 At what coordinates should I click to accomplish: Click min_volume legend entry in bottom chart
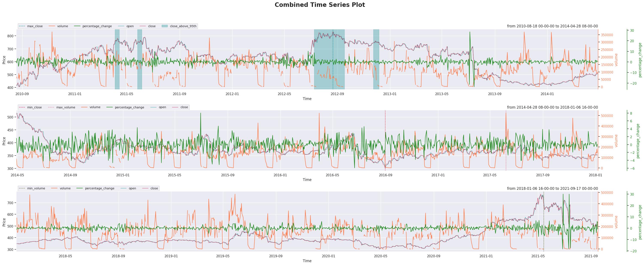click(x=36, y=189)
